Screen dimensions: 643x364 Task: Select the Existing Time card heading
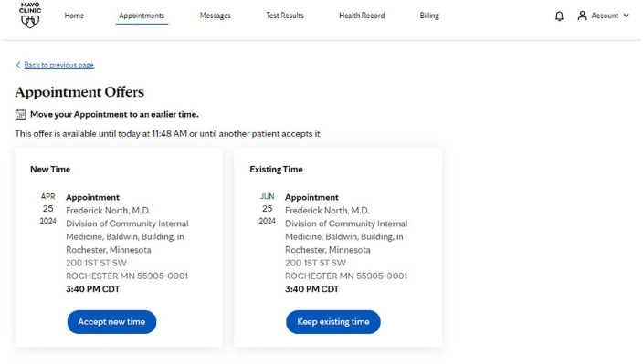point(276,169)
